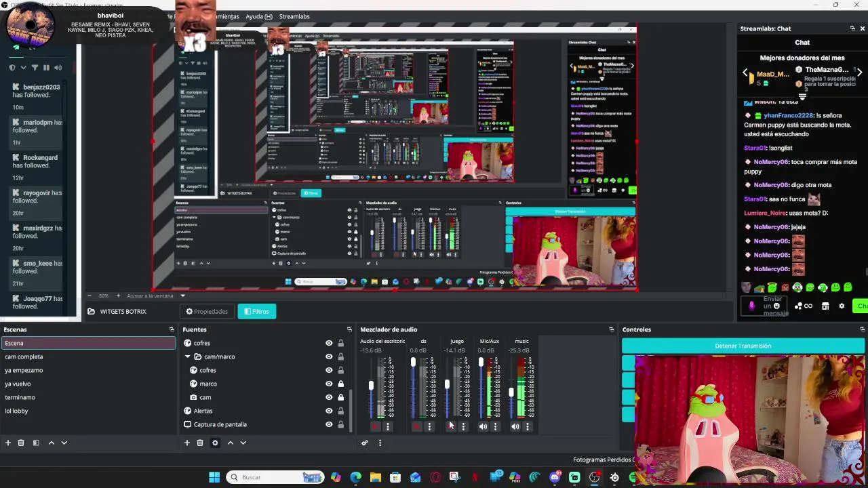The height and width of the screenshot is (488, 868).
Task: Mute the Mic/Aux channel
Action: coord(483,426)
